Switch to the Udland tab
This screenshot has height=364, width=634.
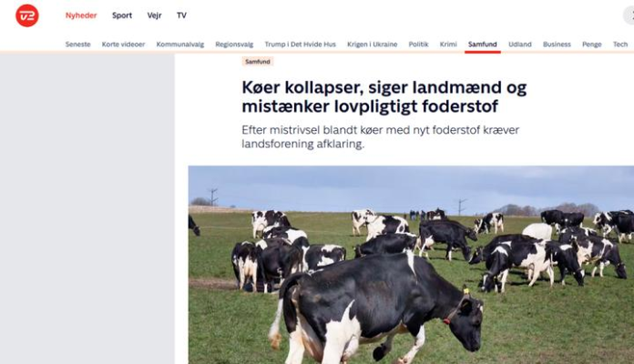click(x=520, y=45)
